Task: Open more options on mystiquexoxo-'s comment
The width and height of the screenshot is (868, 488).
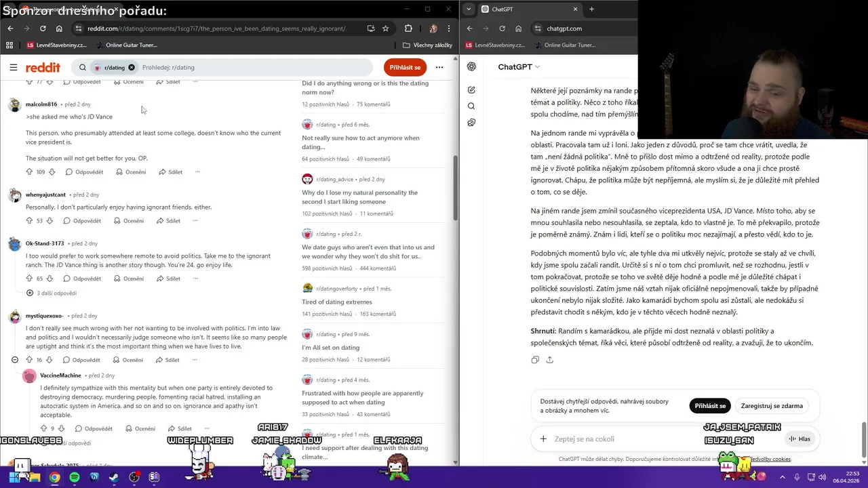Action: [195, 360]
